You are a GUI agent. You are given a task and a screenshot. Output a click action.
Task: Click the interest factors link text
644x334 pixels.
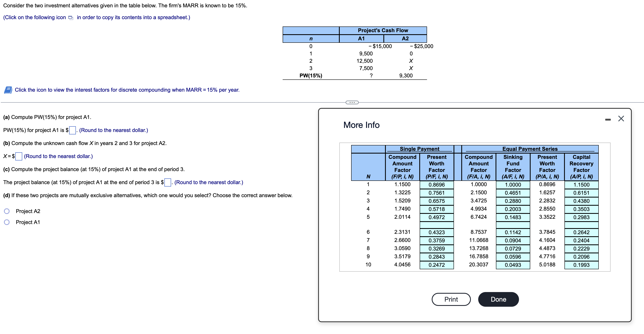(x=127, y=90)
